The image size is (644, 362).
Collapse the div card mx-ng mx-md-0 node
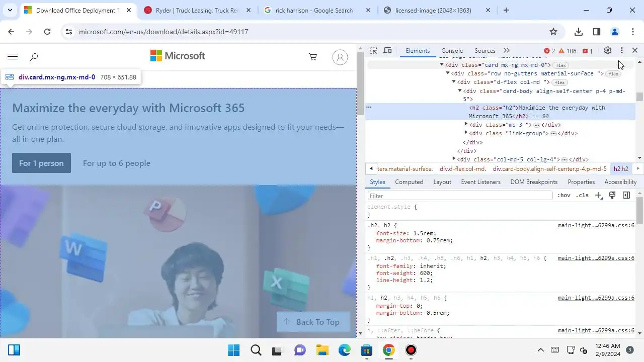[x=442, y=65]
